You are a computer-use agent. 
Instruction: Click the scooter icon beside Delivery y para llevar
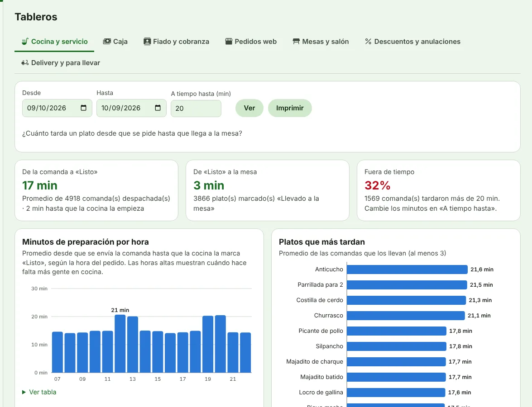pyautogui.click(x=25, y=63)
